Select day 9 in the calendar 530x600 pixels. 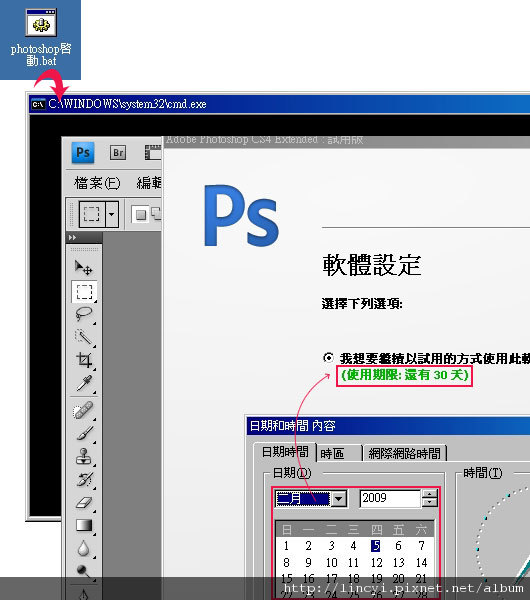308,562
